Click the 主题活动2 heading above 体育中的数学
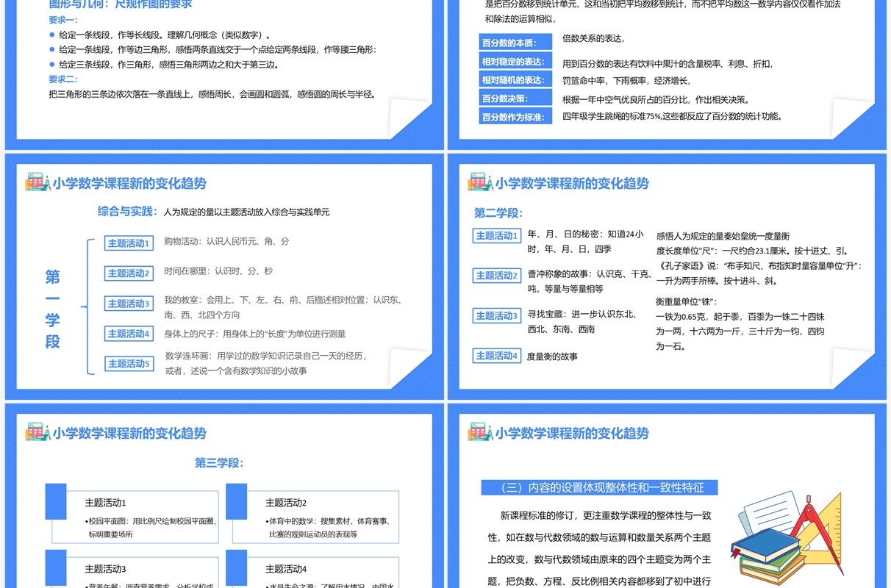The width and height of the screenshot is (891, 588). (x=286, y=503)
